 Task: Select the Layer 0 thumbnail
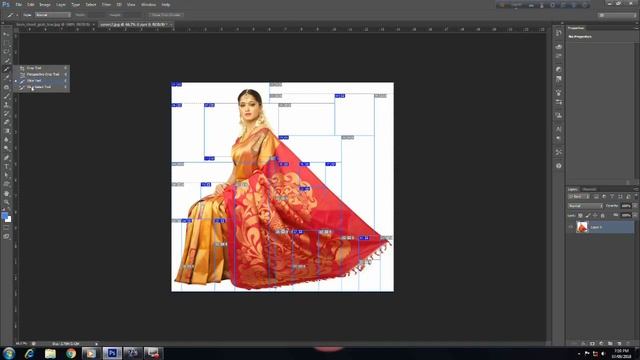[x=582, y=227]
